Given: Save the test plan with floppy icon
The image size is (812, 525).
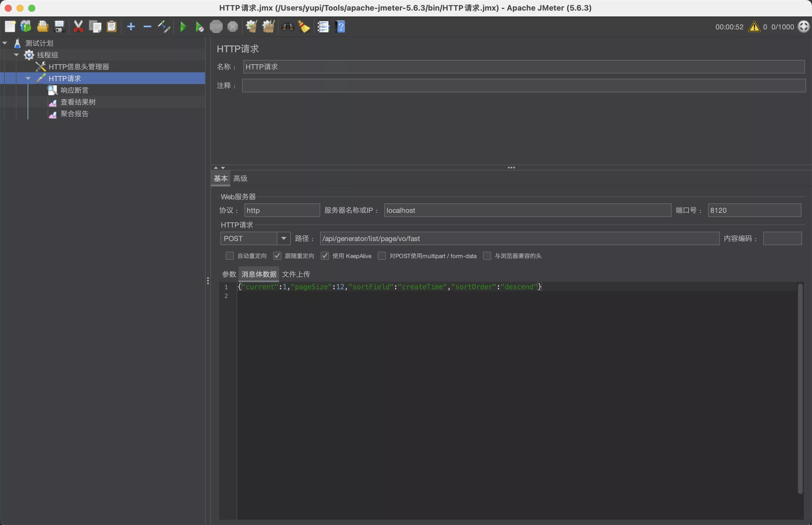Looking at the screenshot, I should (x=60, y=26).
